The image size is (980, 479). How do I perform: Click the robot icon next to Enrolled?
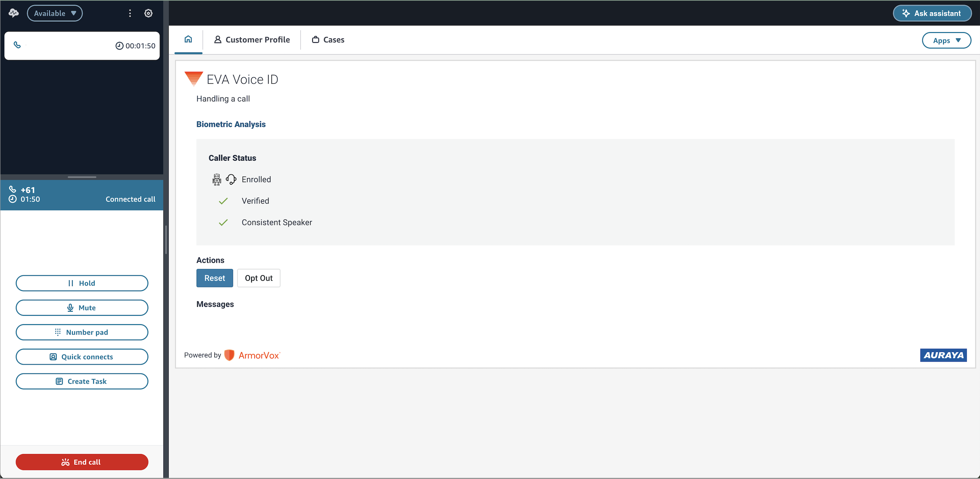[x=216, y=179]
